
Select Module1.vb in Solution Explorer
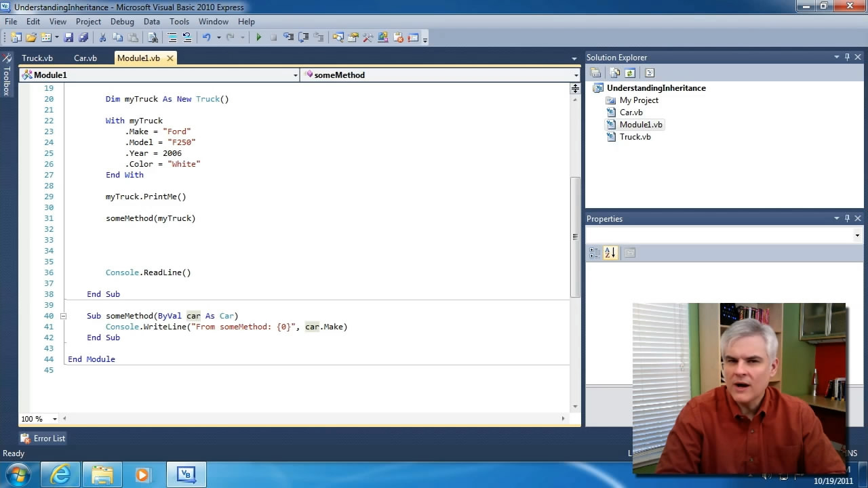pyautogui.click(x=641, y=125)
